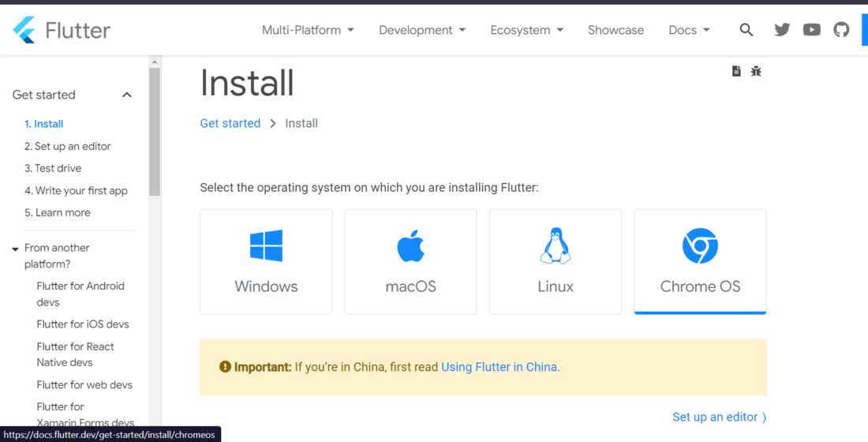Collapse the From another platform section
Viewport: 868px width, 442px height.
15,249
